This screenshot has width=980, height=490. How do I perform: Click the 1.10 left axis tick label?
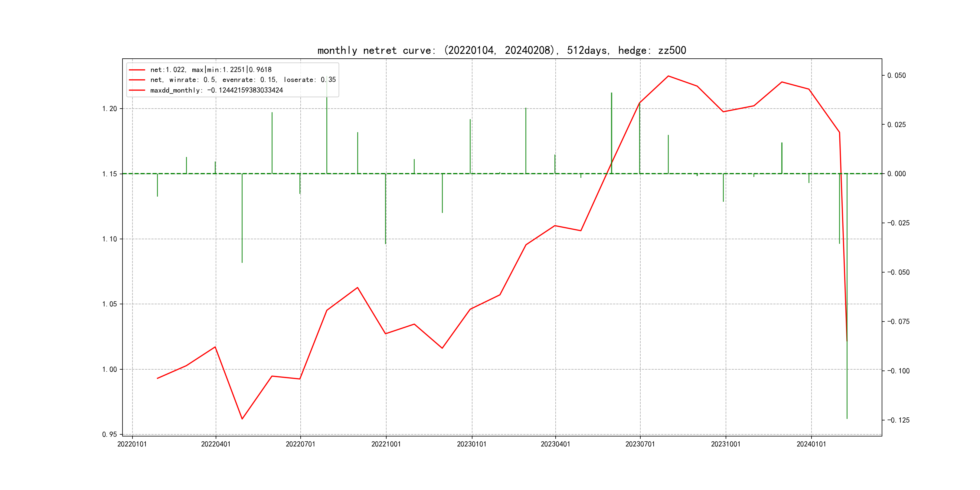[x=109, y=239]
